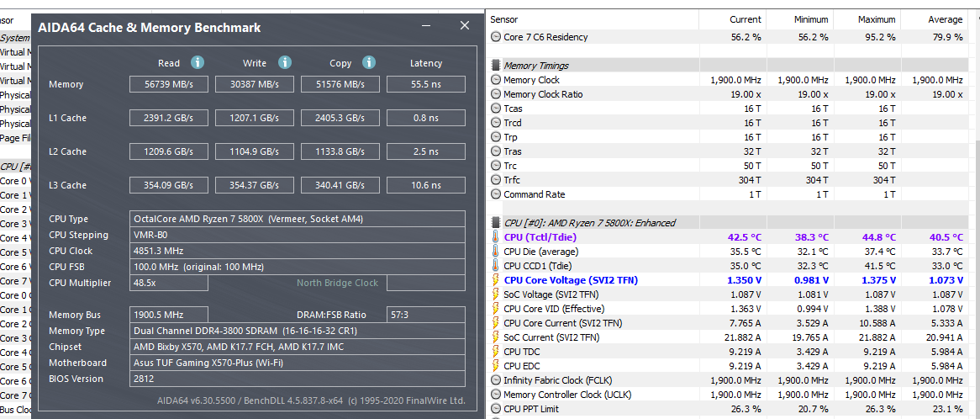Image resolution: width=980 pixels, height=419 pixels.
Task: Select the CPU (Tctl/Tdie) current value 42.5 °C
Action: click(745, 237)
